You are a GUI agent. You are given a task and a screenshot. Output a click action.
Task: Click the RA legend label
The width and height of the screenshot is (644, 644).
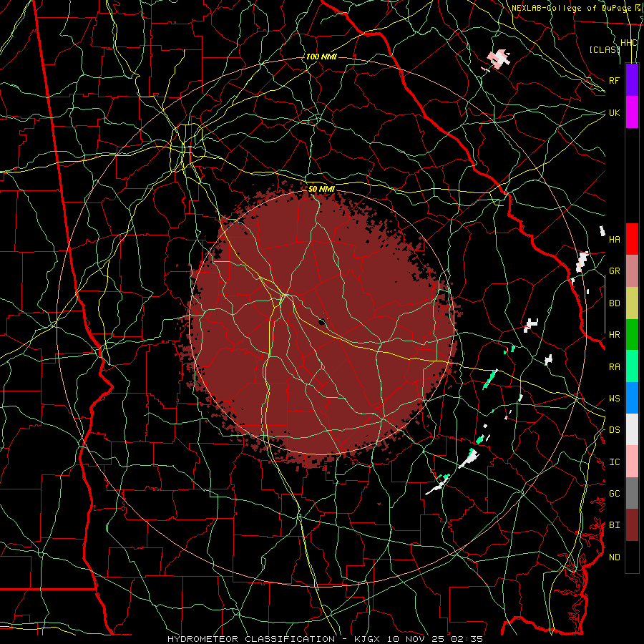(x=614, y=367)
